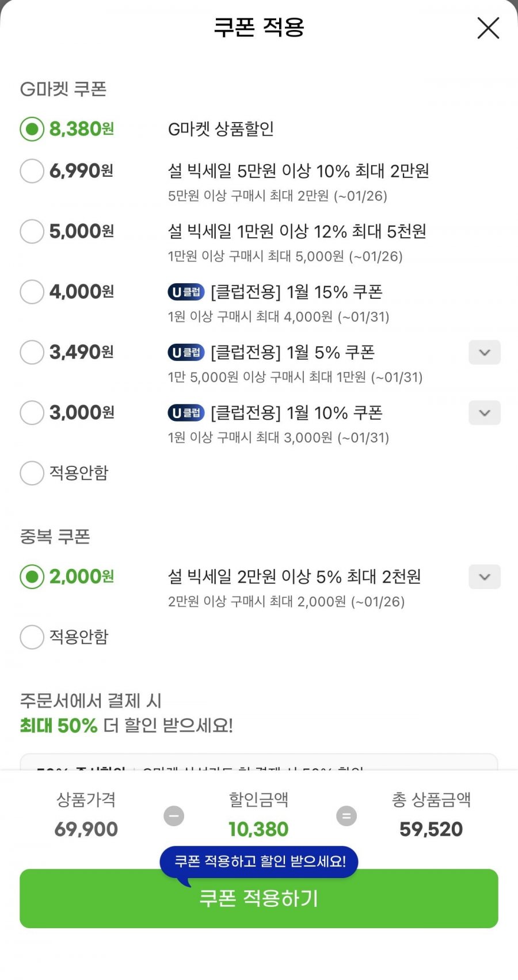
Task: Click U클럽 badge on 1월 5% coupon
Action: 186,352
